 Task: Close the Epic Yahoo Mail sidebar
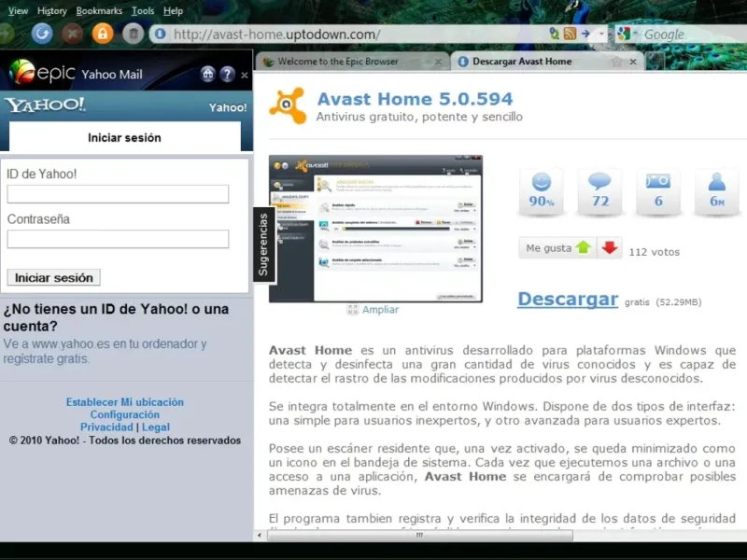point(245,75)
